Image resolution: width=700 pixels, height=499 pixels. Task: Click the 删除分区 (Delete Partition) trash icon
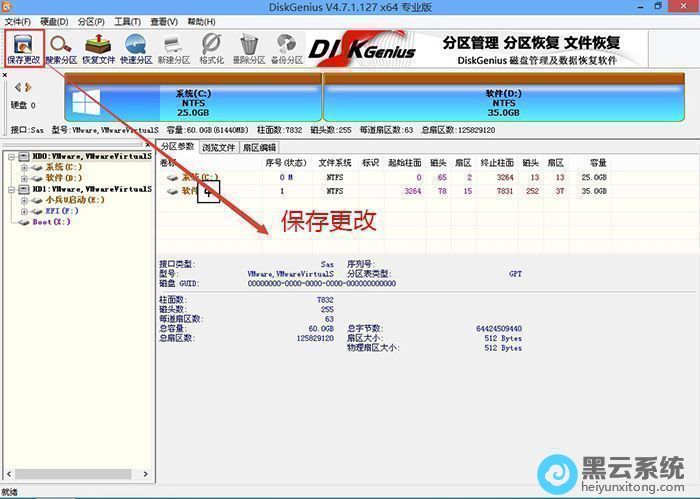point(249,46)
